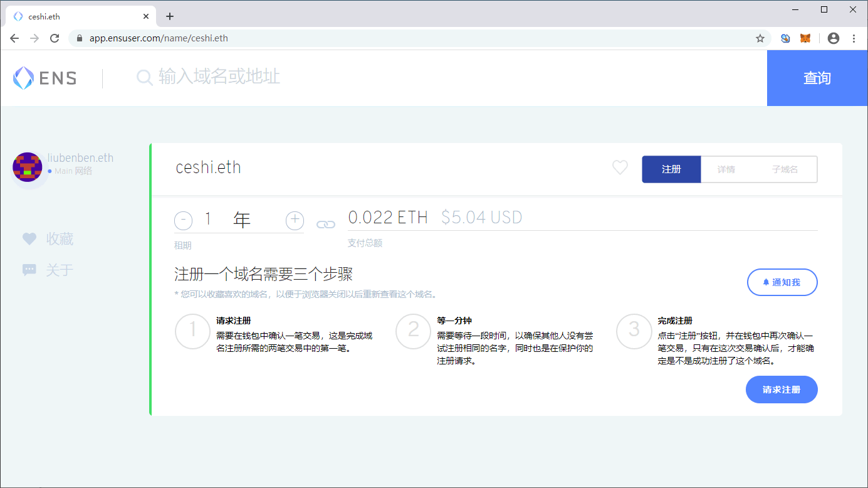Image resolution: width=868 pixels, height=488 pixels.
Task: Click the 查询 search button
Action: 817,78
